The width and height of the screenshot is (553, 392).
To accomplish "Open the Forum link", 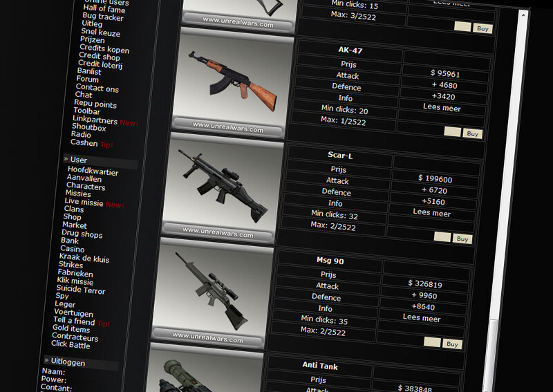I will click(87, 79).
